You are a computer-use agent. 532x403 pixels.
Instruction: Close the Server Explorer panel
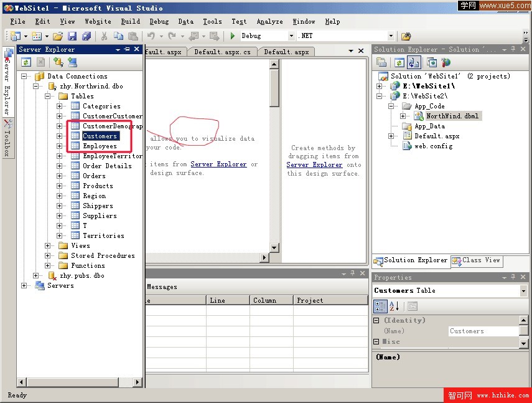click(137, 49)
